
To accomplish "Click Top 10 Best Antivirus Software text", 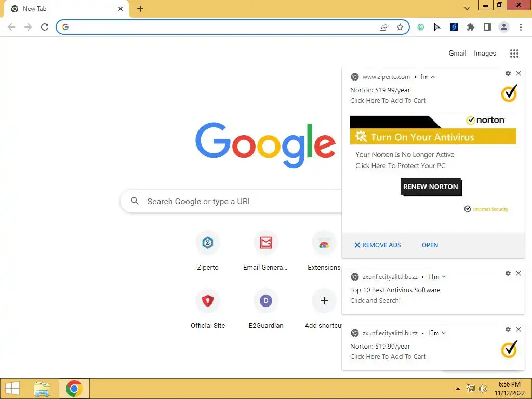I will pyautogui.click(x=395, y=290).
